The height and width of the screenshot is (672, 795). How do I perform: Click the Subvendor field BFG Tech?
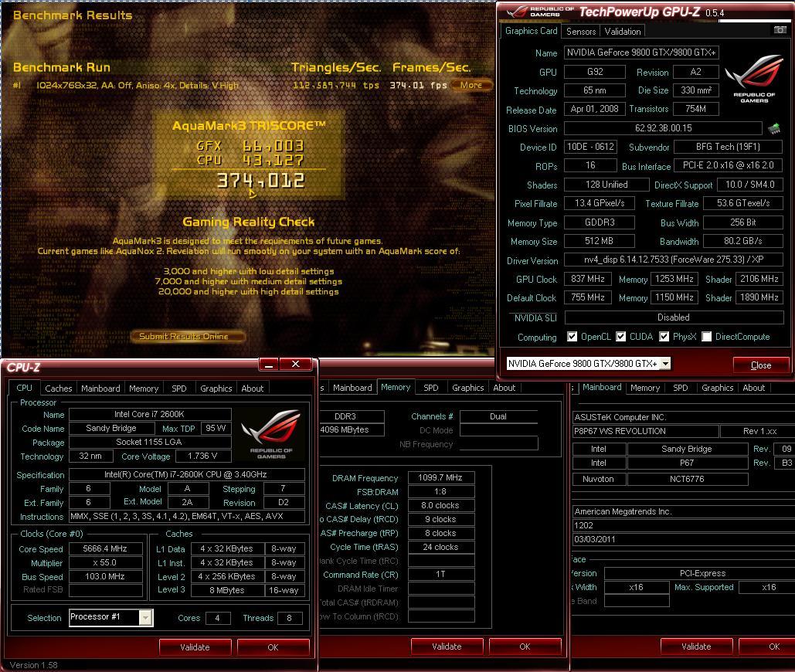pyautogui.click(x=728, y=147)
